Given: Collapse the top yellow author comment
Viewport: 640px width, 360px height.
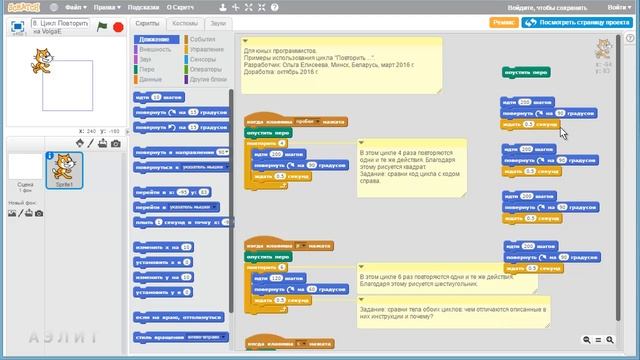Looking at the screenshot, I should [x=245, y=41].
